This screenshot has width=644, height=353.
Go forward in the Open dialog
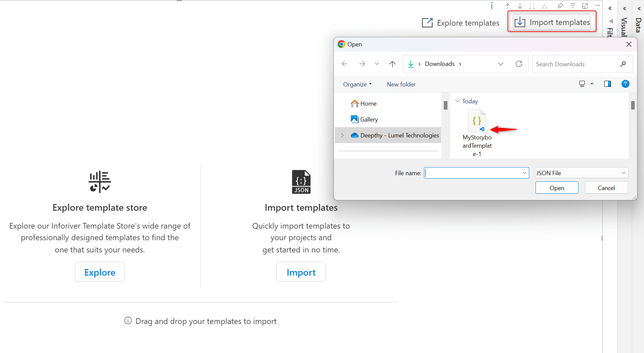362,64
